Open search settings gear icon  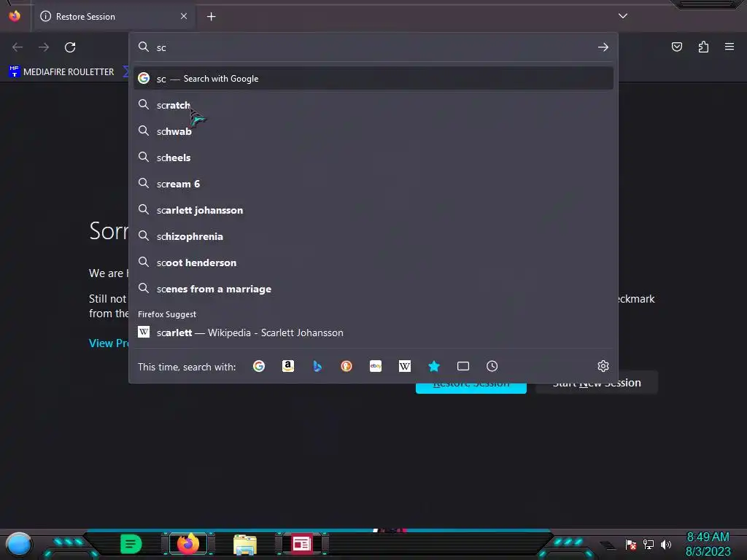click(603, 366)
